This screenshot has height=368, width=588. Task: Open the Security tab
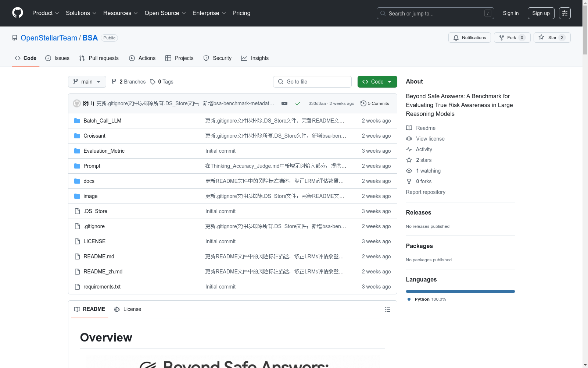coord(218,58)
